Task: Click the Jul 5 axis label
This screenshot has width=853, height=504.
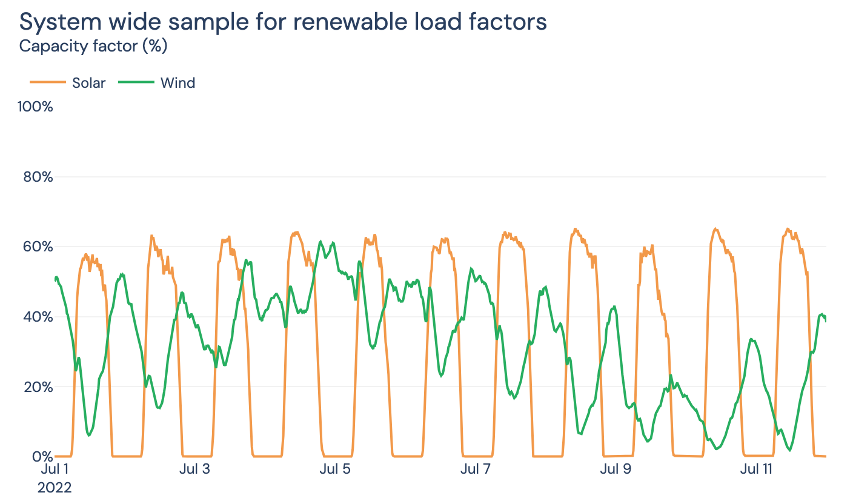Action: click(336, 468)
